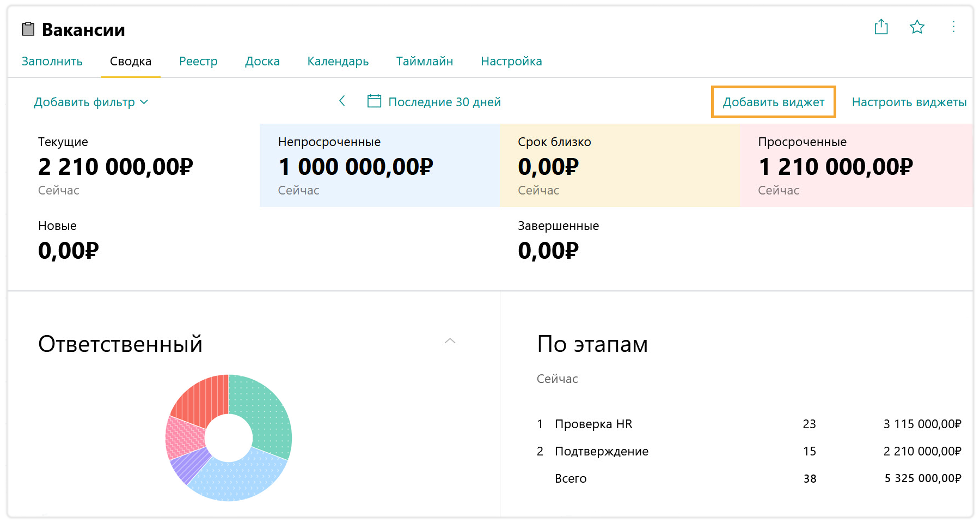Image resolution: width=980 pixels, height=523 pixels.
Task: Open the Таймлайн tab
Action: point(424,61)
